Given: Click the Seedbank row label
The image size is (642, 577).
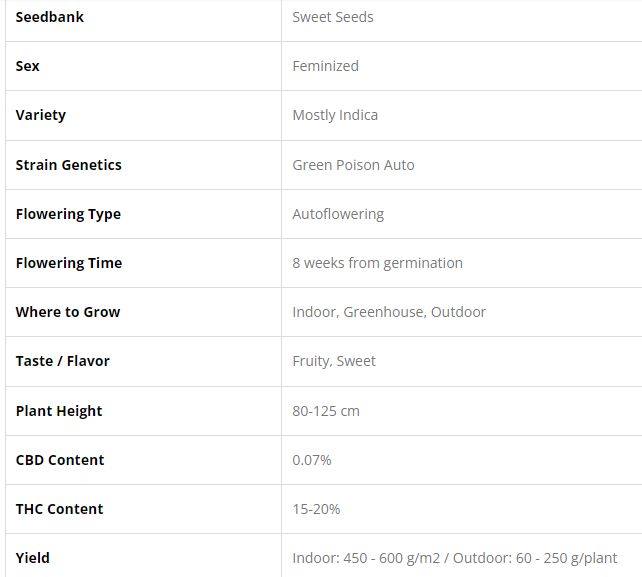Looking at the screenshot, I should point(50,17).
